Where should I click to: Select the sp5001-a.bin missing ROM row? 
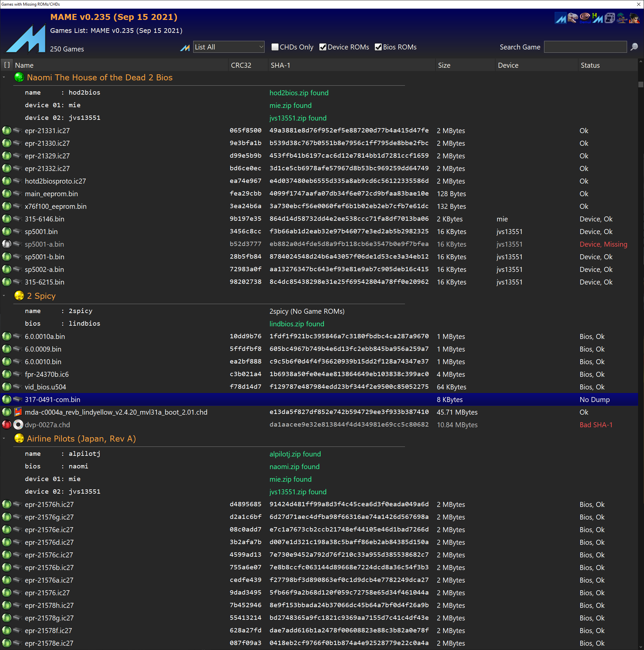pyautogui.click(x=44, y=244)
